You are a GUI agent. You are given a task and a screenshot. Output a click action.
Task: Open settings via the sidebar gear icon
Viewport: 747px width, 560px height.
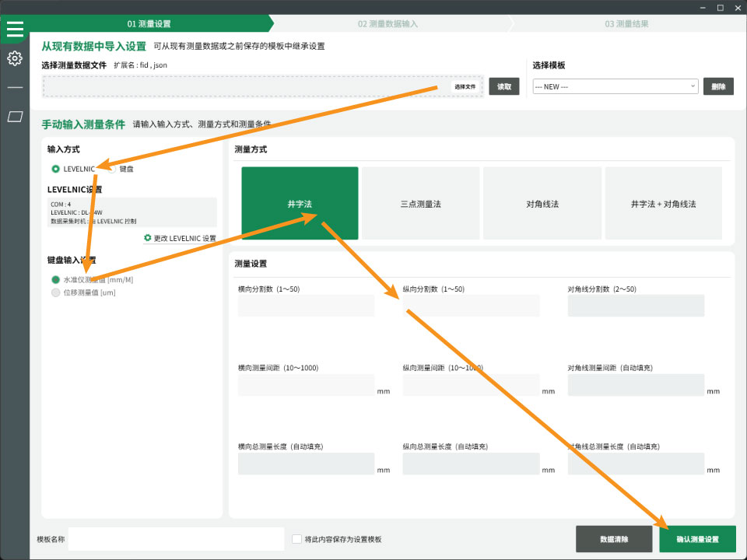pos(15,58)
